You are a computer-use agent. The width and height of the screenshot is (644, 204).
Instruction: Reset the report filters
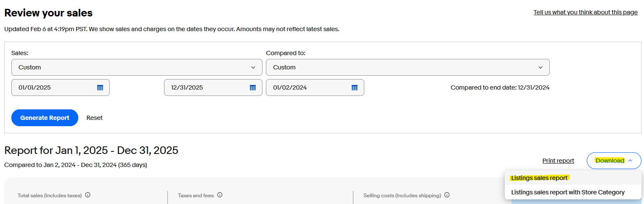point(95,118)
